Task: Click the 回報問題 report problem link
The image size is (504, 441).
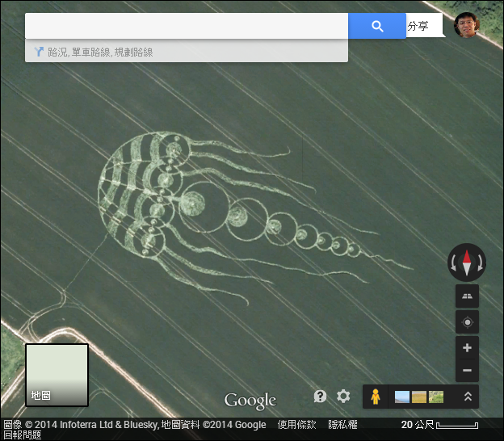Action: 22,435
